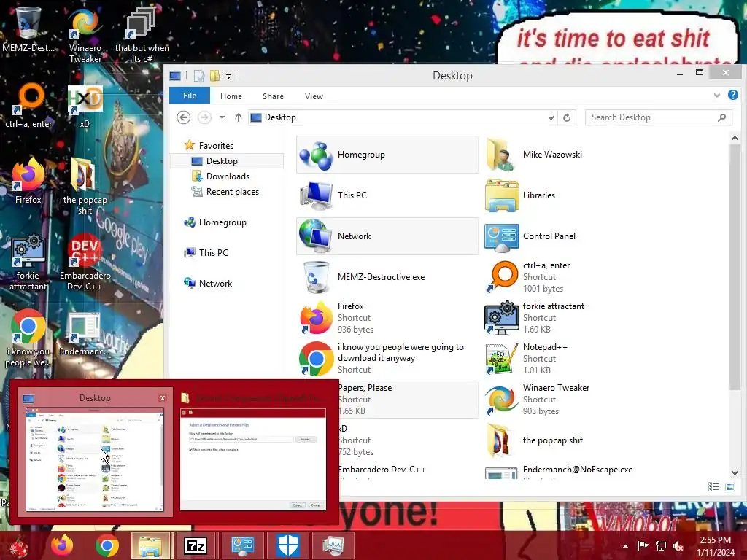Expand the address bar history dropdown
Screen dimensions: 747x560
click(x=551, y=117)
